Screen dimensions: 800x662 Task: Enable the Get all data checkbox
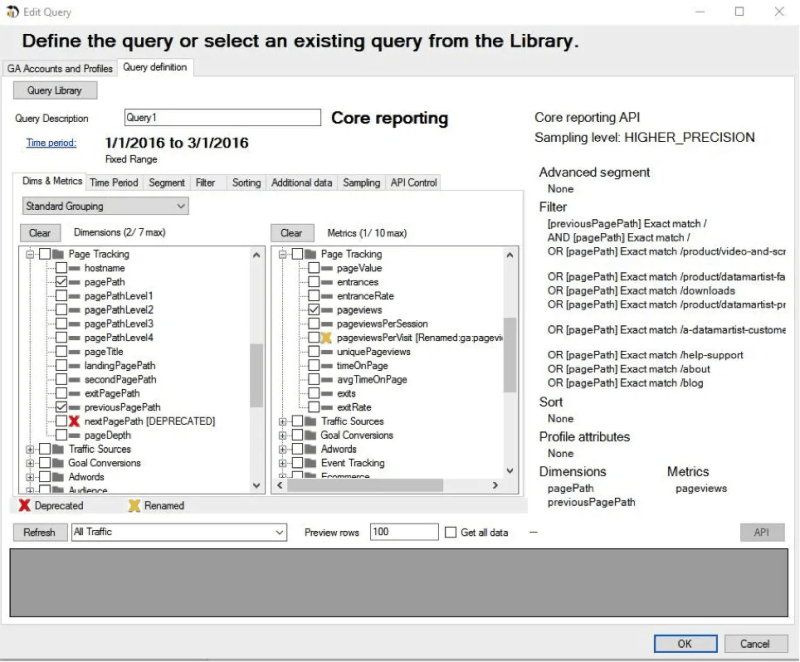[x=448, y=532]
